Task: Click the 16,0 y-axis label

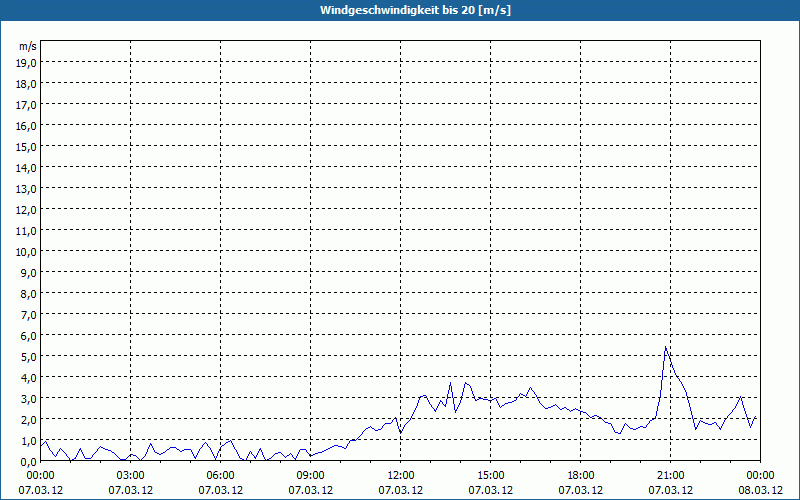Action: pos(26,126)
